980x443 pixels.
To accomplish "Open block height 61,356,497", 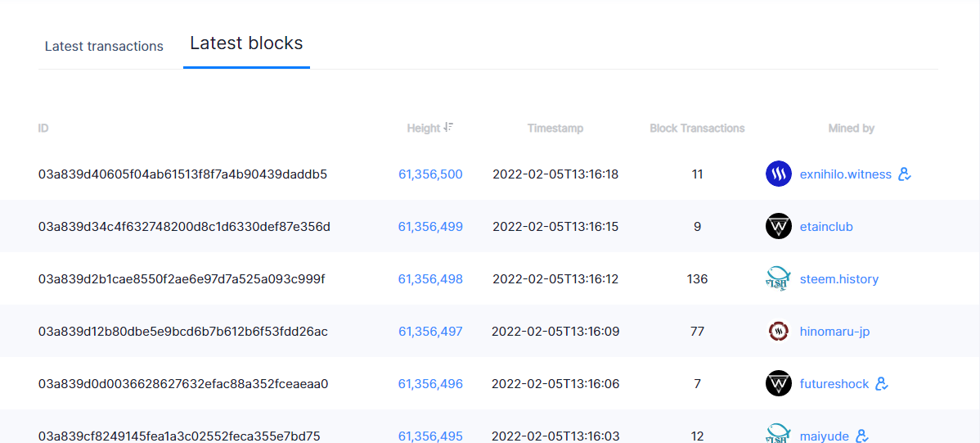I will click(430, 331).
